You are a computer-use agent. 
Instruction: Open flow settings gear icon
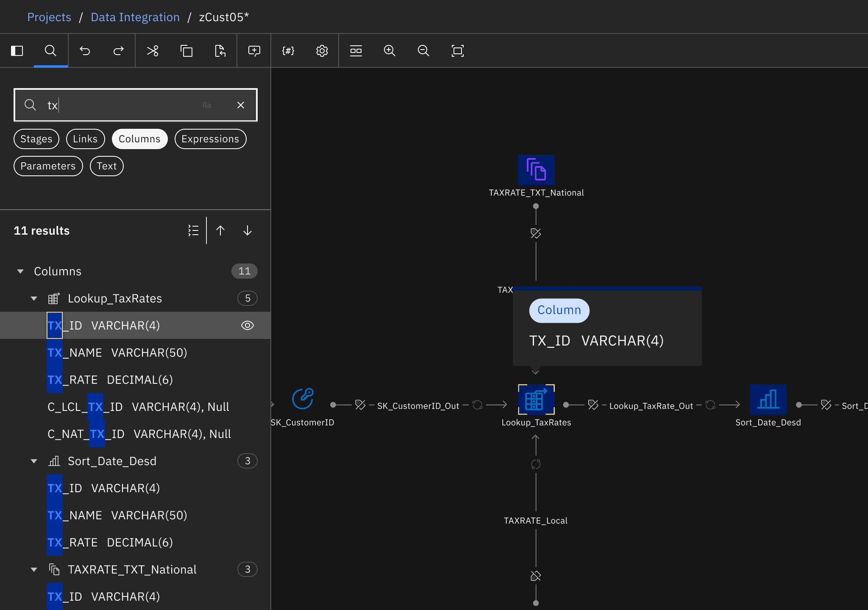click(322, 51)
